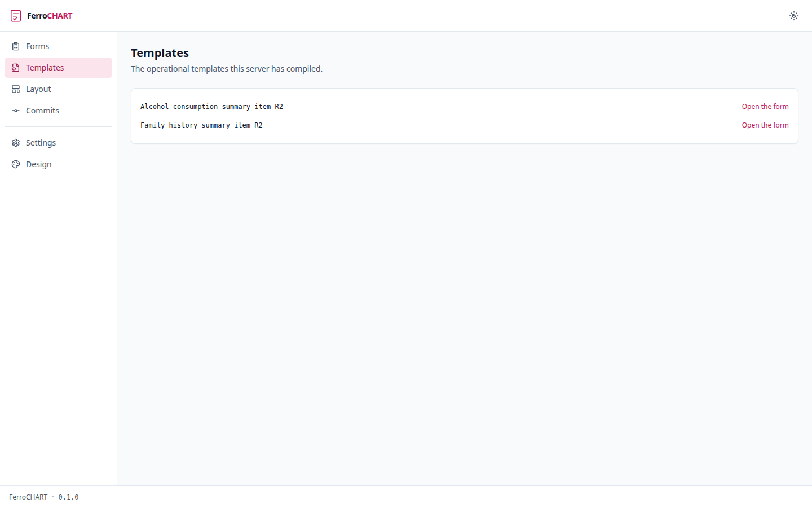Screen dimensions: 812x508
Task: Open the Settings menu item
Action: point(58,143)
